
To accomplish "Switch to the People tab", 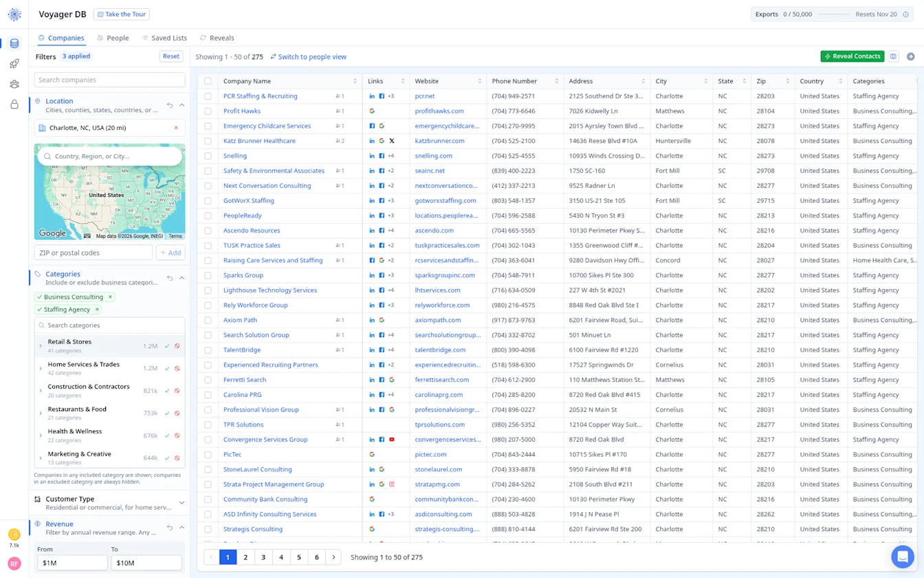I will [113, 38].
